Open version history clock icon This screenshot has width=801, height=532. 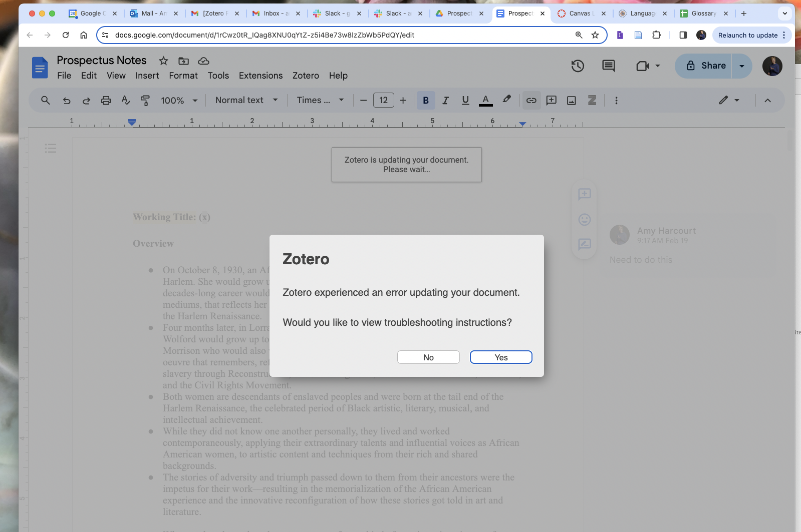click(578, 66)
